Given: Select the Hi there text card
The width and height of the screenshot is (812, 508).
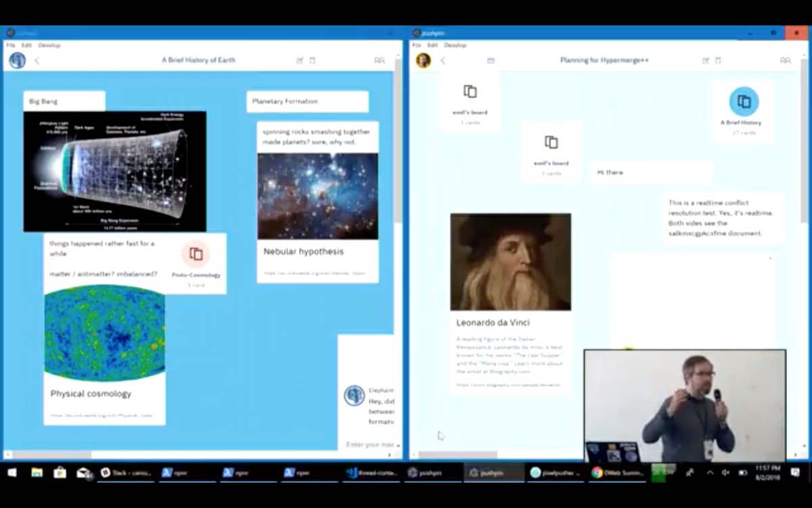Looking at the screenshot, I should tap(652, 173).
